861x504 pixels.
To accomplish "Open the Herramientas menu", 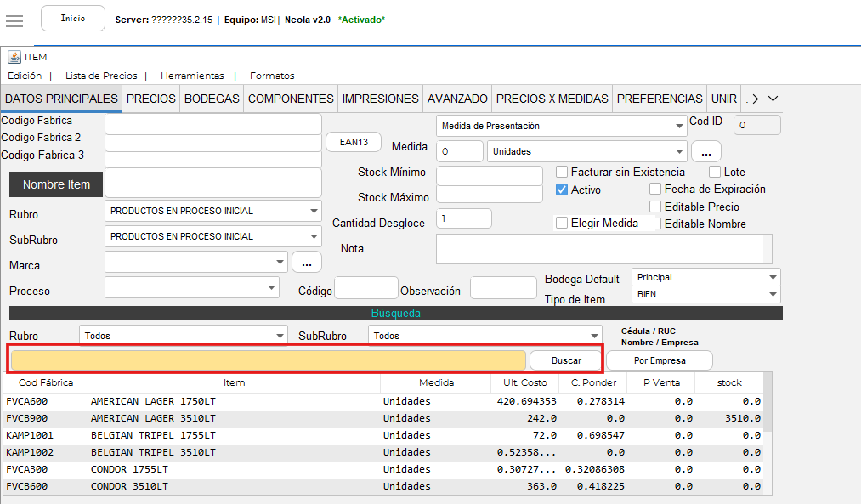I will click(x=192, y=76).
